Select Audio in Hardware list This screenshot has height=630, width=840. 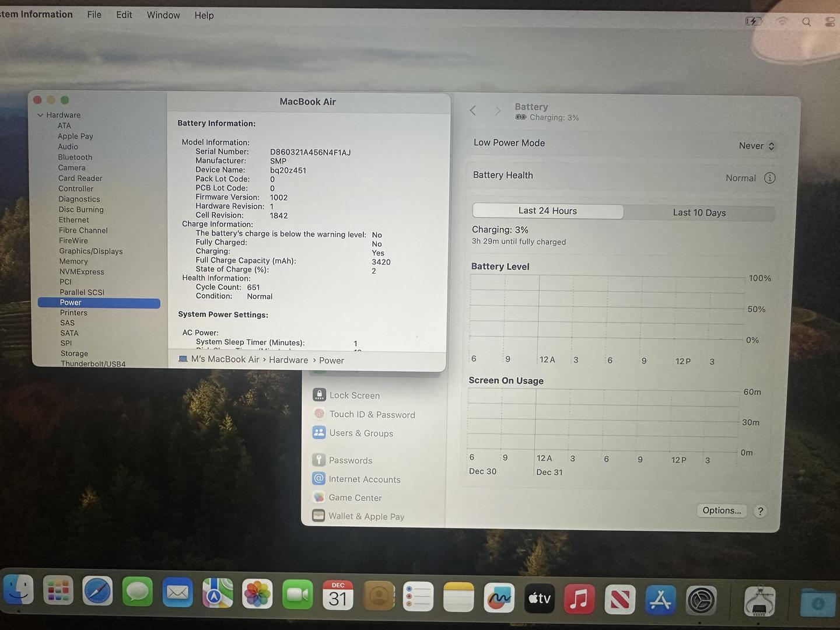[x=68, y=146]
